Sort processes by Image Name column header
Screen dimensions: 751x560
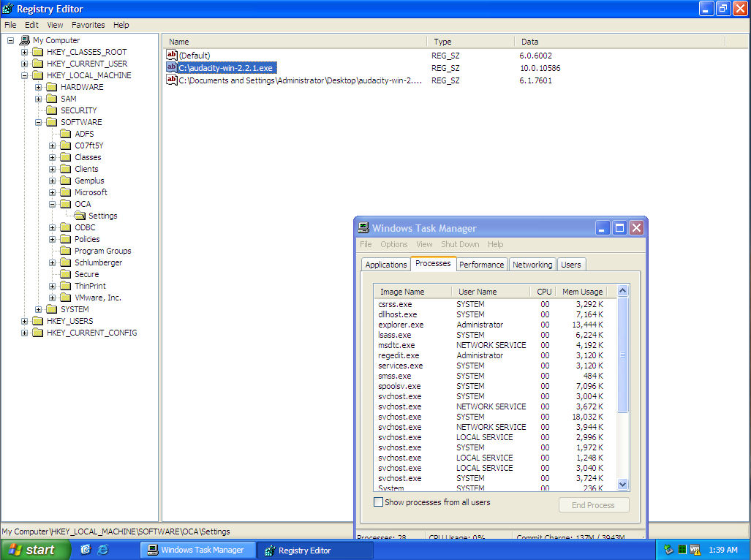coord(413,292)
